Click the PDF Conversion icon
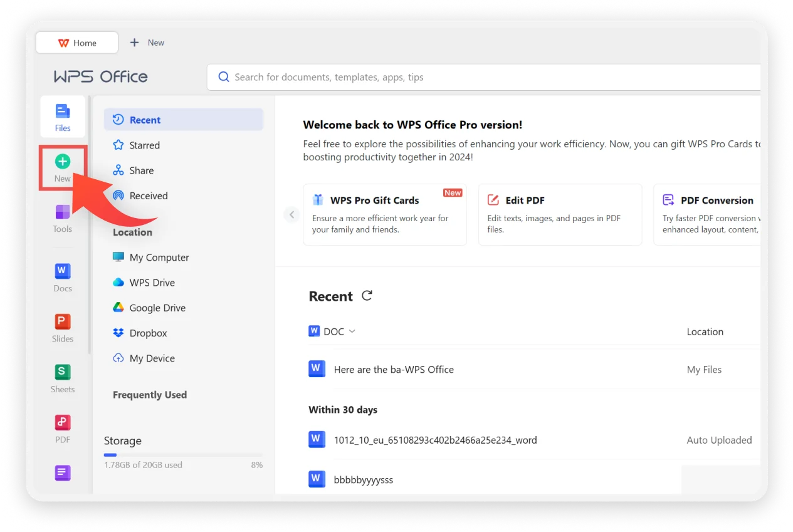Viewport: 793px width, 532px height. [668, 200]
